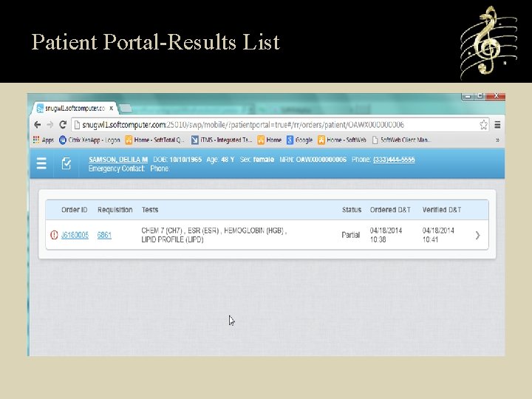Open Chrome menu hamburger icon
This screenshot has width=532, height=399.
coord(497,125)
